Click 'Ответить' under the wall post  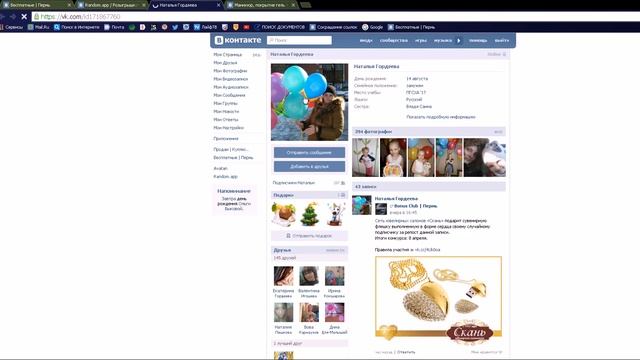point(406,352)
